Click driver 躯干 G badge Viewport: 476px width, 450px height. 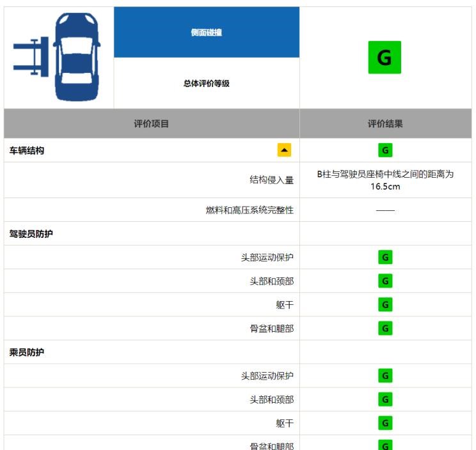[x=385, y=304]
